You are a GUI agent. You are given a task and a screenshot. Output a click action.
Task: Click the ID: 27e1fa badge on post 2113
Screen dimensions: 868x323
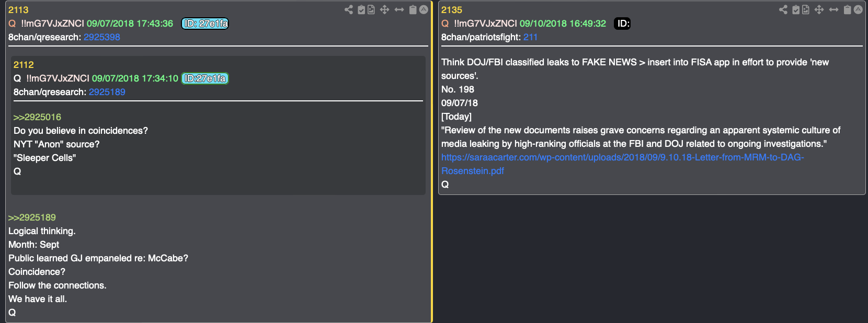coord(205,24)
